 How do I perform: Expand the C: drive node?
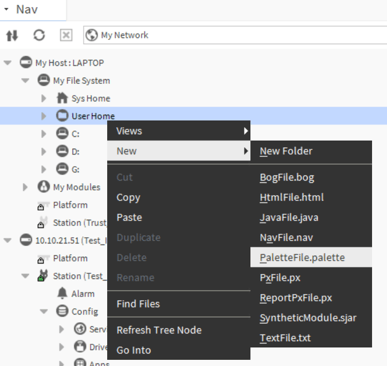tap(44, 134)
